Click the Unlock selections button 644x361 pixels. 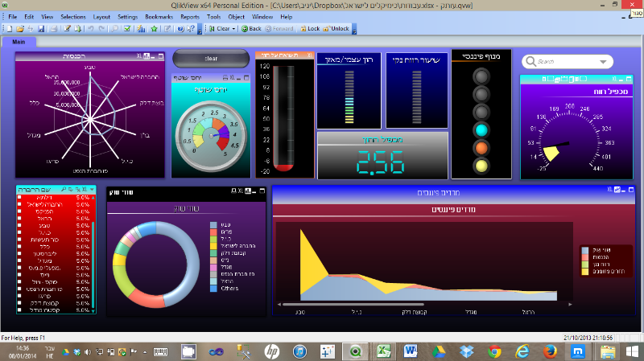[x=336, y=29]
